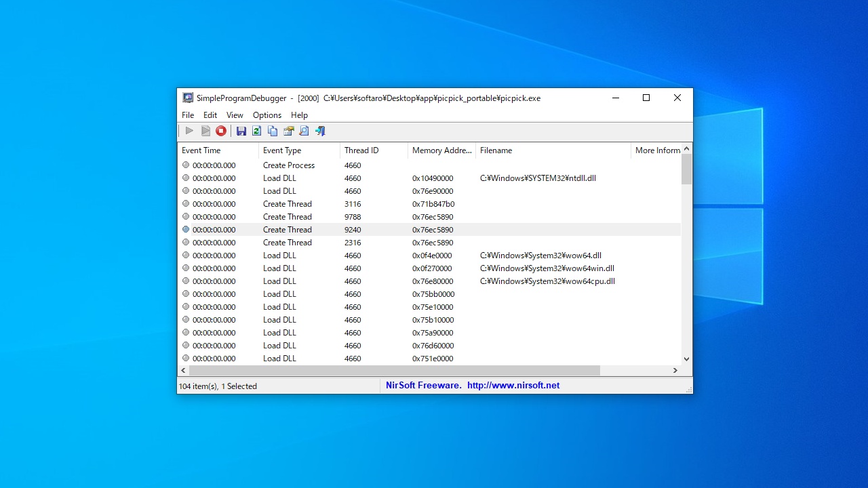Sort by the Event Time column header

tap(218, 150)
